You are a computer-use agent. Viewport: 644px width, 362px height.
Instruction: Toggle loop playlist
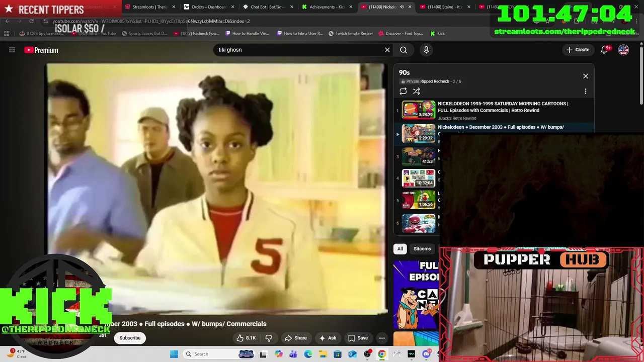(403, 91)
